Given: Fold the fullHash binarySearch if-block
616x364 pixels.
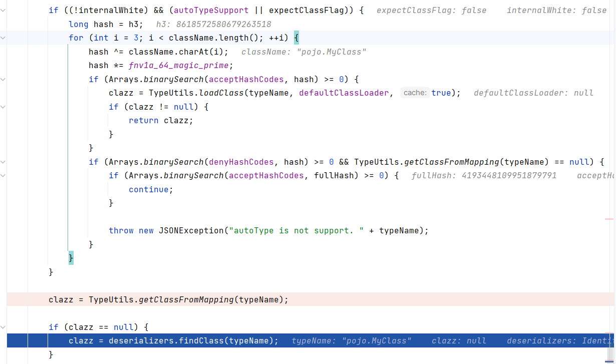Looking at the screenshot, I should (x=4, y=175).
